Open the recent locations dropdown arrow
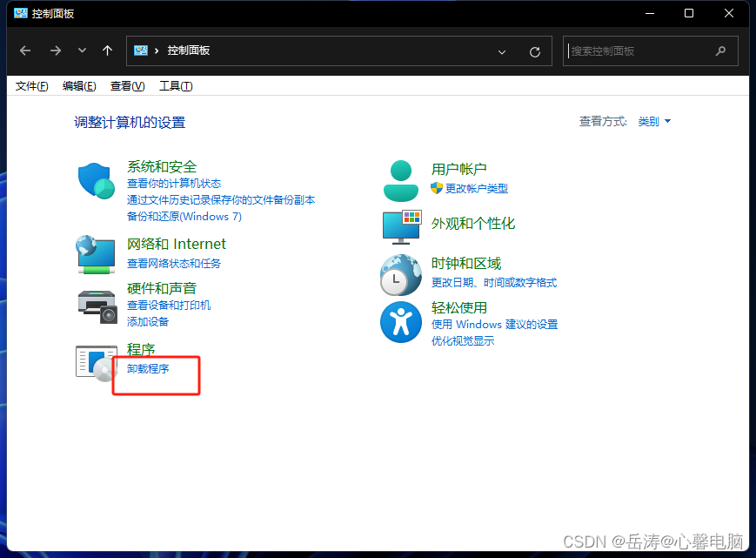The image size is (756, 558). point(82,50)
